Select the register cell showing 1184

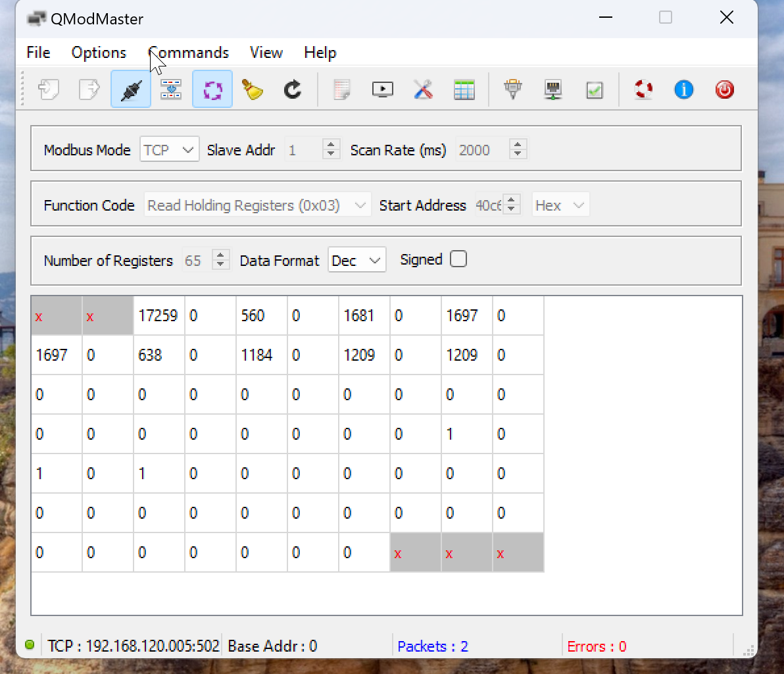click(x=262, y=355)
